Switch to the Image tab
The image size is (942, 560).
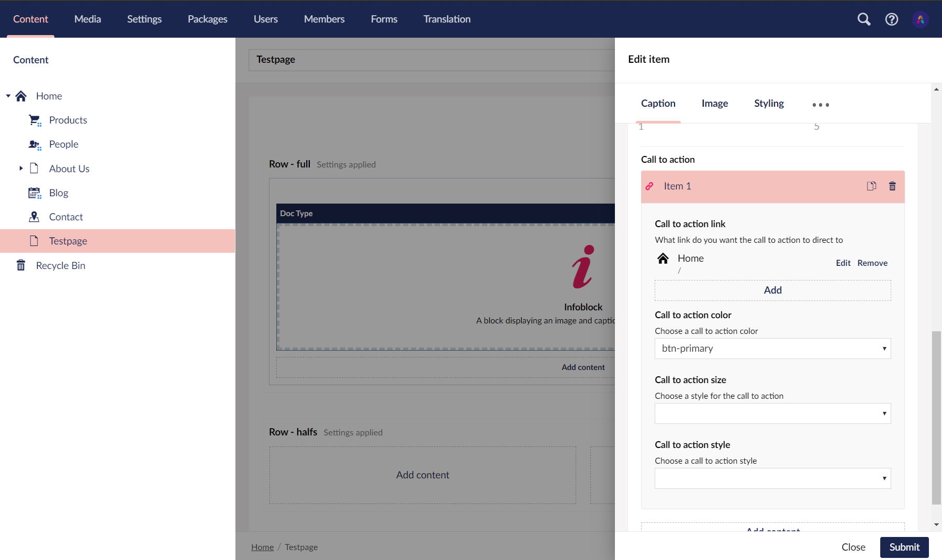pos(714,103)
